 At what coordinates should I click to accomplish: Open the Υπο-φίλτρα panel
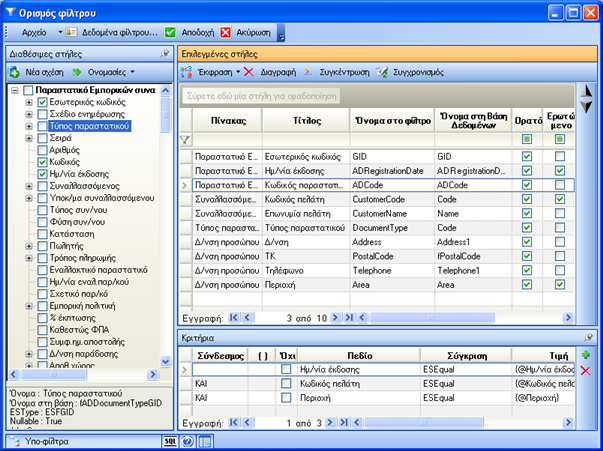(46, 441)
